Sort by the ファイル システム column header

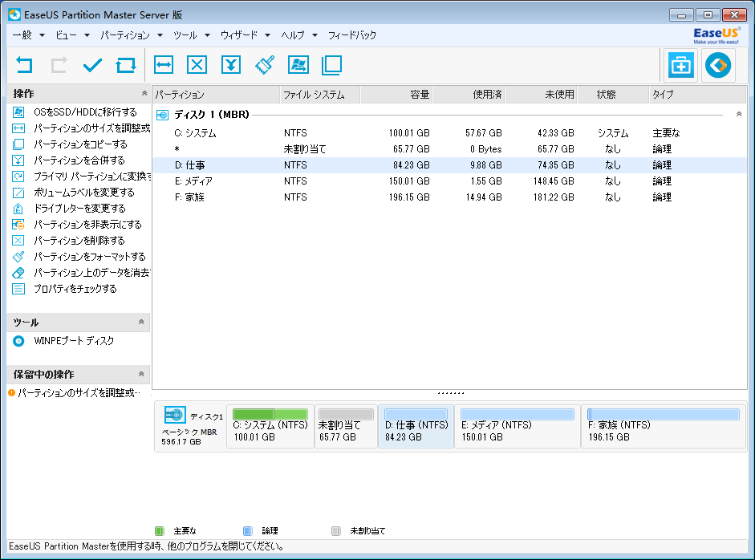click(x=319, y=95)
